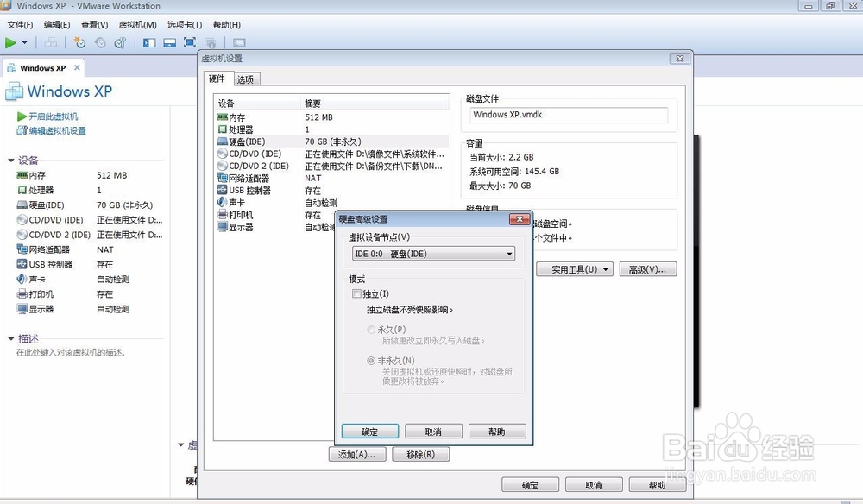This screenshot has height=504, width=863.
Task: Click 编辑虚拟机设置 link
Action: [57, 130]
